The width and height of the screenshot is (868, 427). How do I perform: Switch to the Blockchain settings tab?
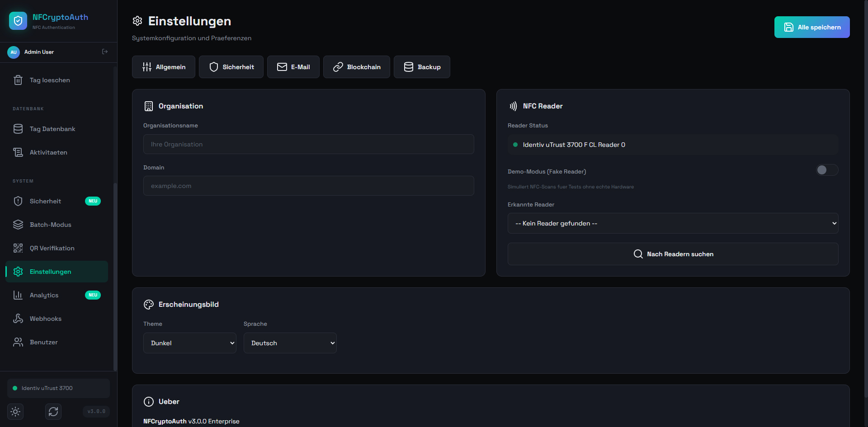356,67
